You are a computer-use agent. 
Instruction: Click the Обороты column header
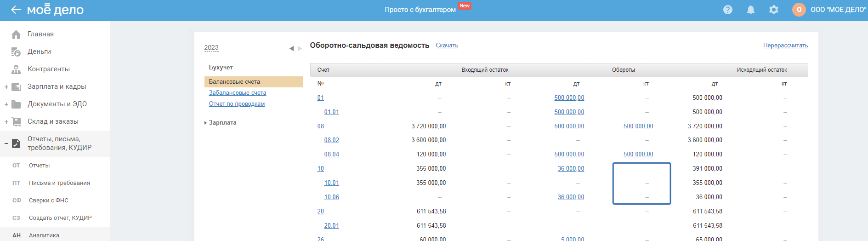624,70
